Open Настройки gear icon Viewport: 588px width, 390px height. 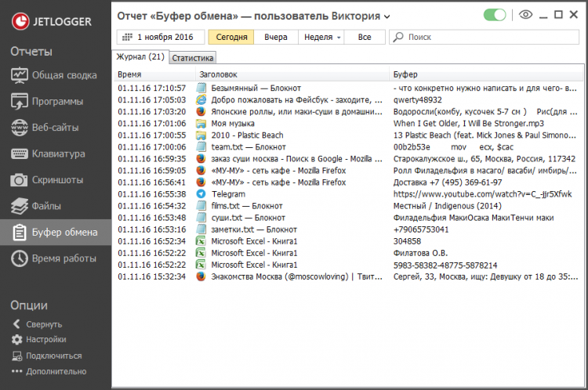tap(17, 339)
